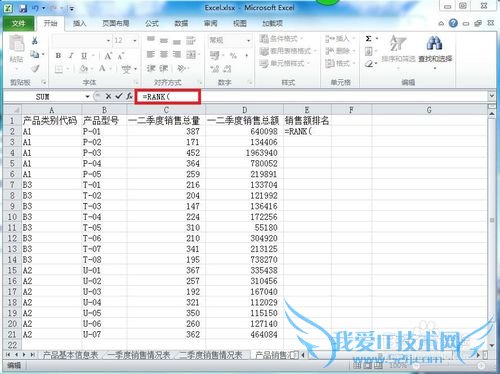
Task: Click the Fill Color bucket icon
Action: coord(83,69)
